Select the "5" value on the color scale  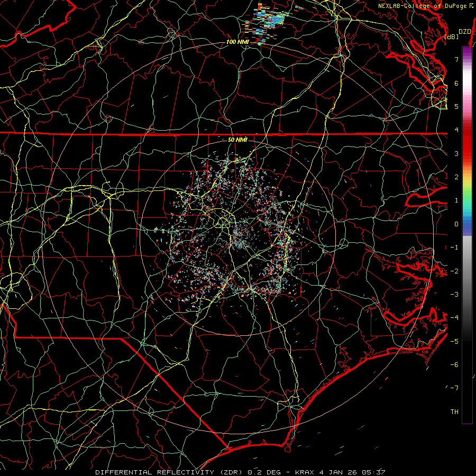pyautogui.click(x=456, y=106)
